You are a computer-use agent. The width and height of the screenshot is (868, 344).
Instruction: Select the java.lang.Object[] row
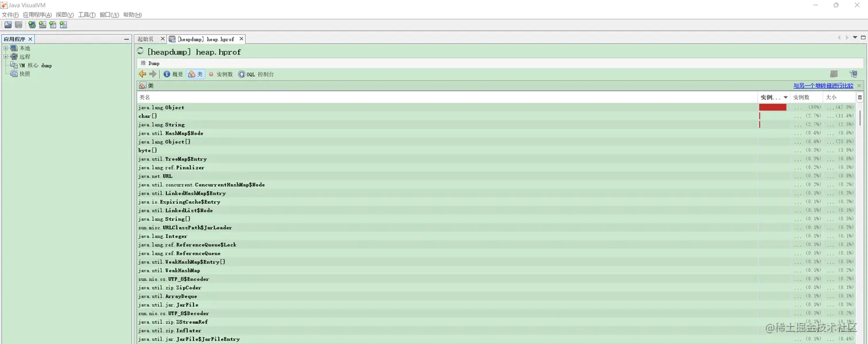point(497,142)
